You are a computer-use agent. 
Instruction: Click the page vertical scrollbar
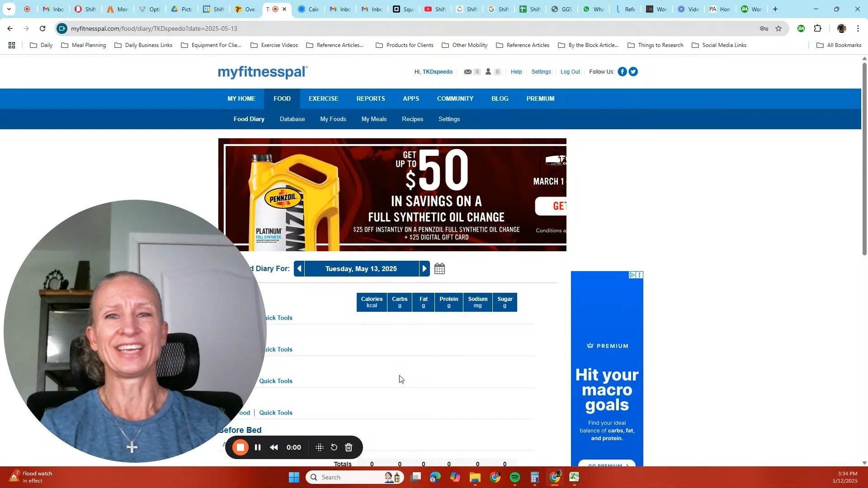point(864,158)
